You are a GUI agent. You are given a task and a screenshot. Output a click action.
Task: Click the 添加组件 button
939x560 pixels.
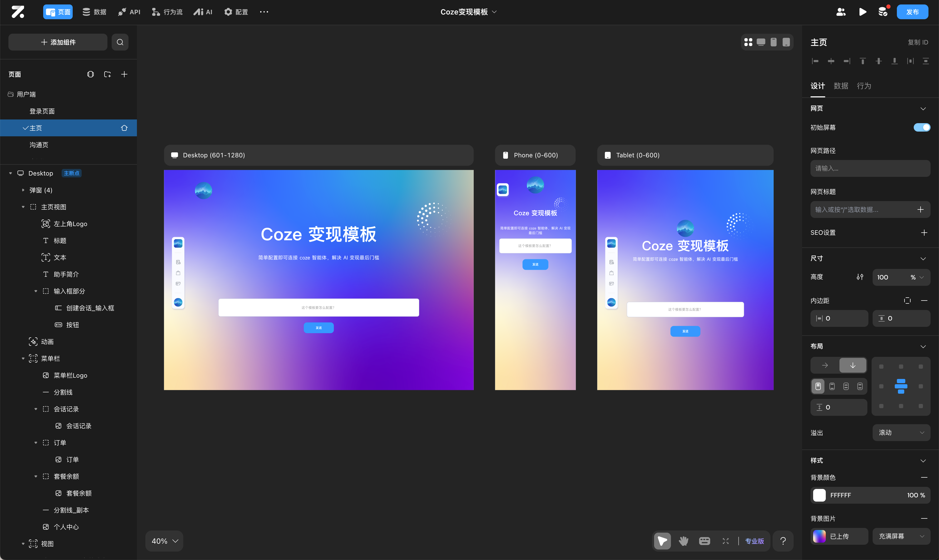click(58, 42)
